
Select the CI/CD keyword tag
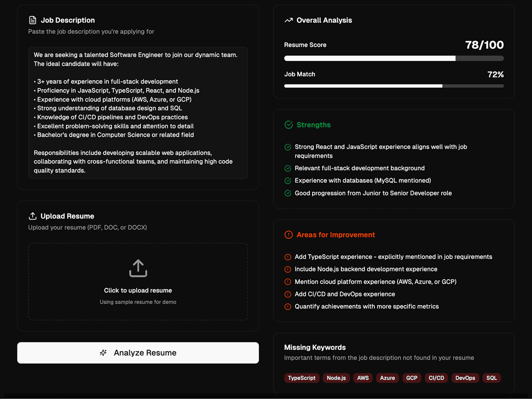pyautogui.click(x=436, y=378)
